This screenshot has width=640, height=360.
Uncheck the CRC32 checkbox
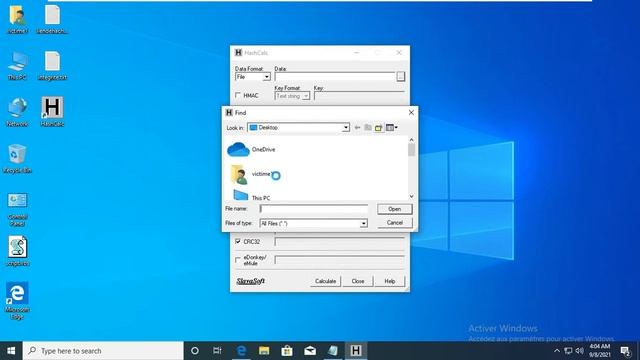point(238,242)
